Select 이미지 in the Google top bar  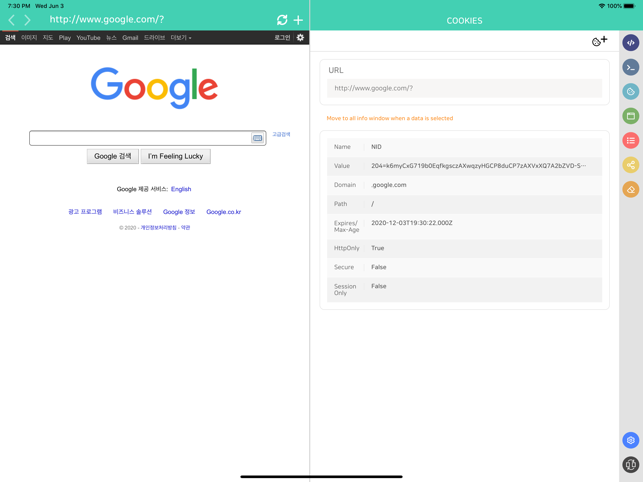click(29, 38)
